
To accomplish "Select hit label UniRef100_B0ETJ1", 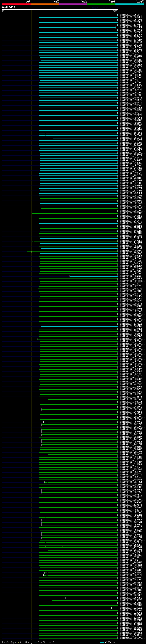I will pyautogui.click(x=131, y=543).
